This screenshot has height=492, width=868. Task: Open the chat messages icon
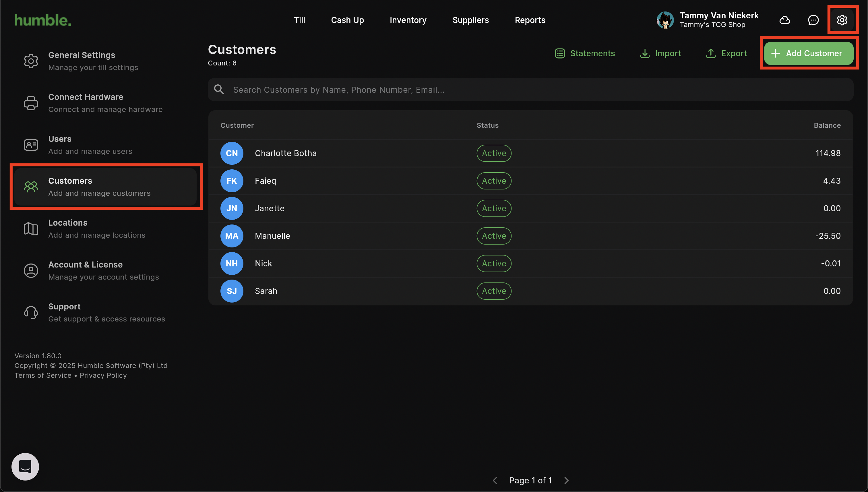[813, 20]
